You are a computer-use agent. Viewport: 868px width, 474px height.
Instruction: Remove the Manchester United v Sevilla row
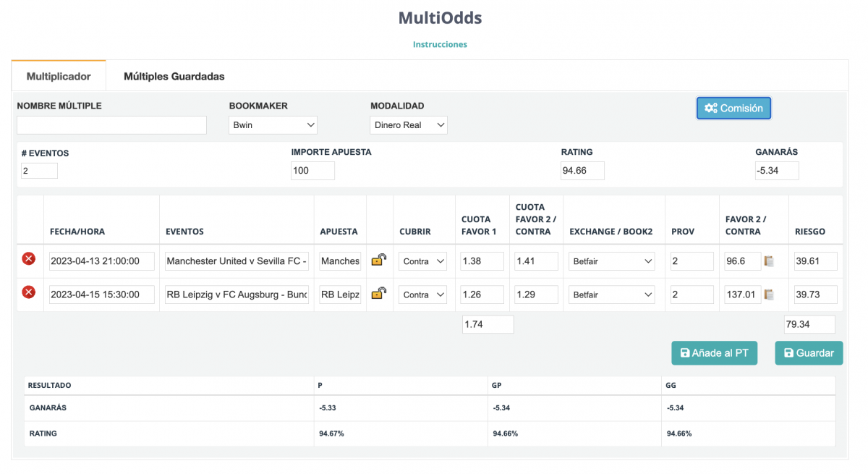pyautogui.click(x=28, y=259)
